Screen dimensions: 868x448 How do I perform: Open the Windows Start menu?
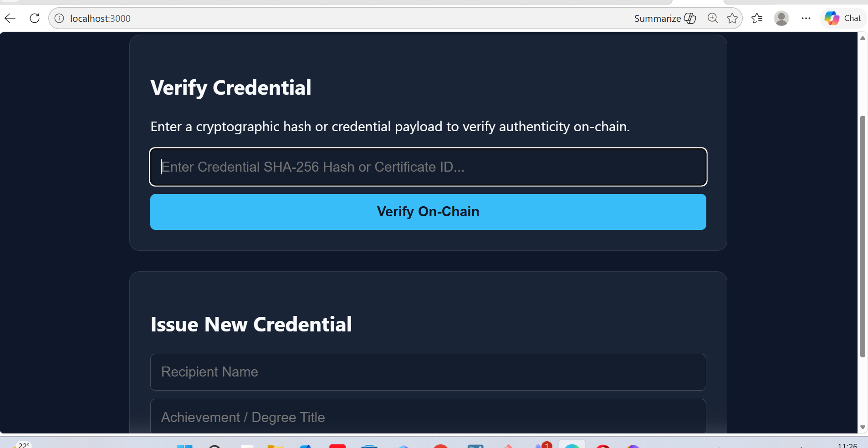pos(184,446)
